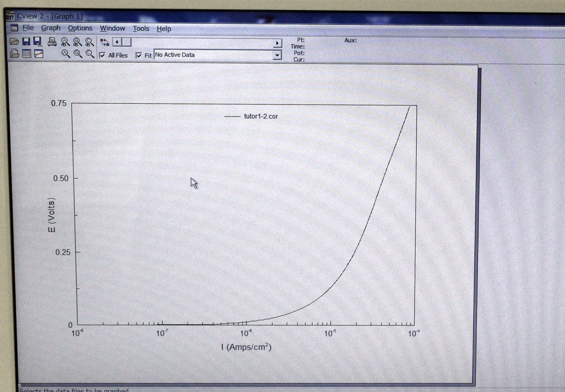Click the status bar message text

pyautogui.click(x=74, y=390)
